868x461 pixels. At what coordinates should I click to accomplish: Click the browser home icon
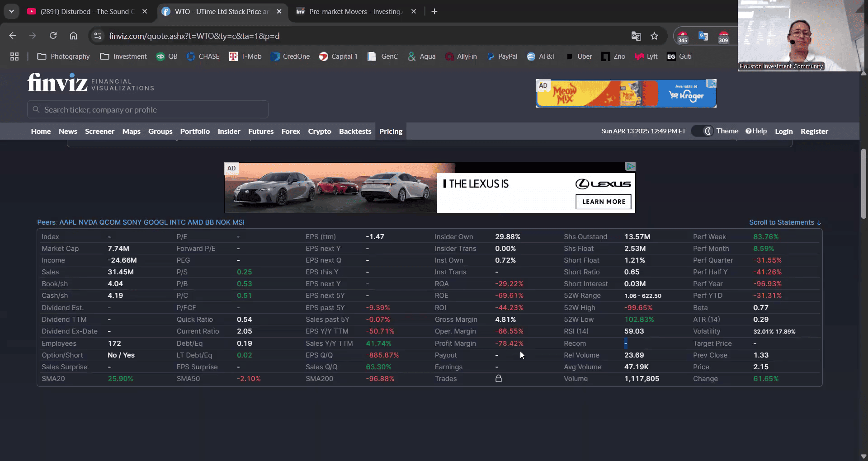click(x=73, y=36)
